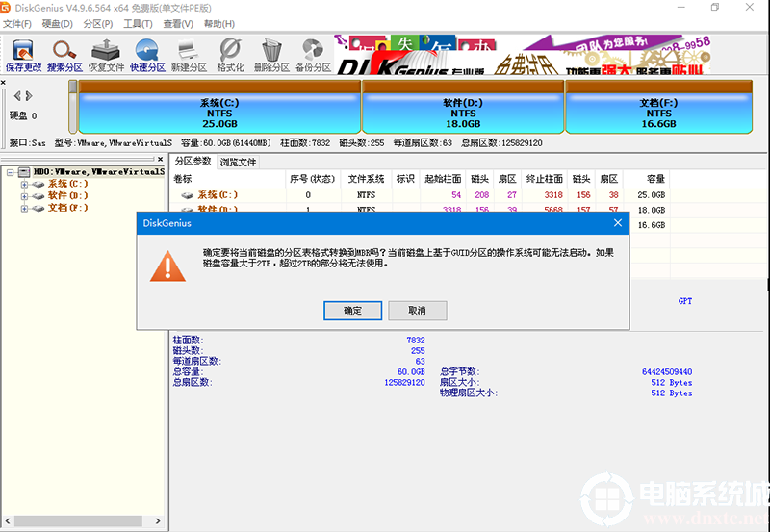Click the 起始柱面 column header
The image size is (770, 532).
tap(443, 179)
